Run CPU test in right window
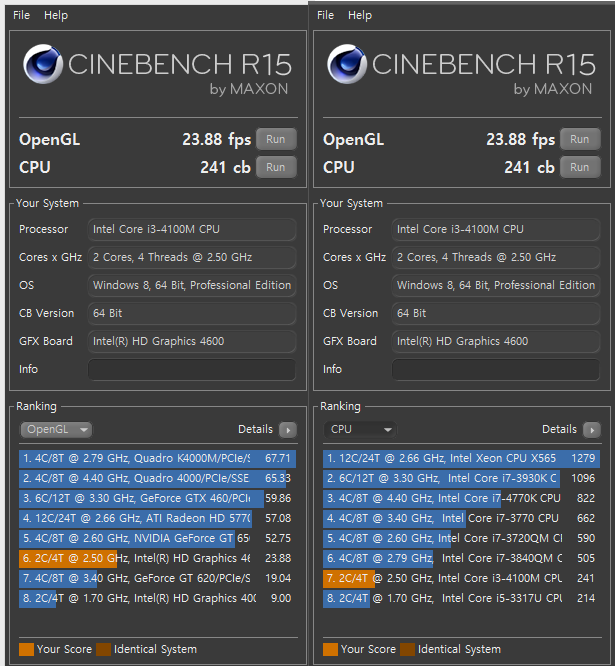 click(580, 167)
